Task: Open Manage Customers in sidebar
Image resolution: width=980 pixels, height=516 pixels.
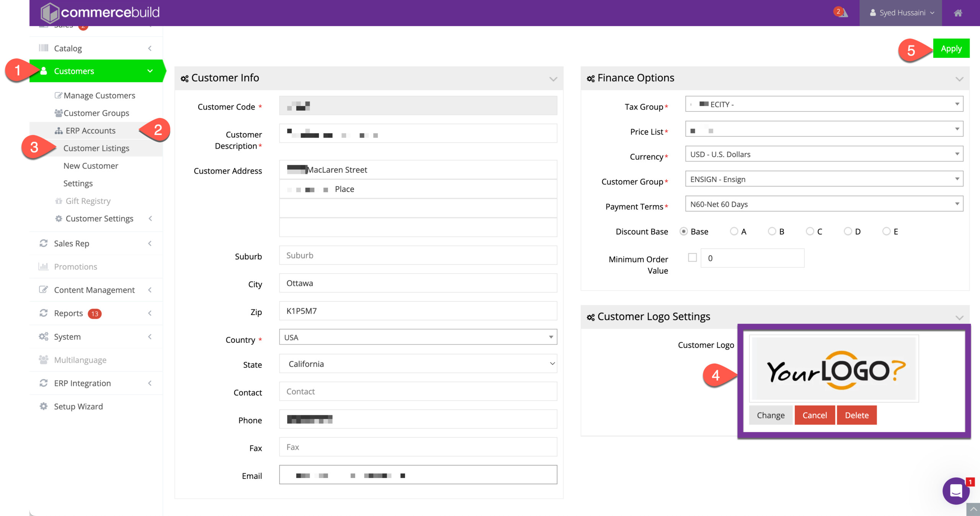Action: click(x=99, y=95)
